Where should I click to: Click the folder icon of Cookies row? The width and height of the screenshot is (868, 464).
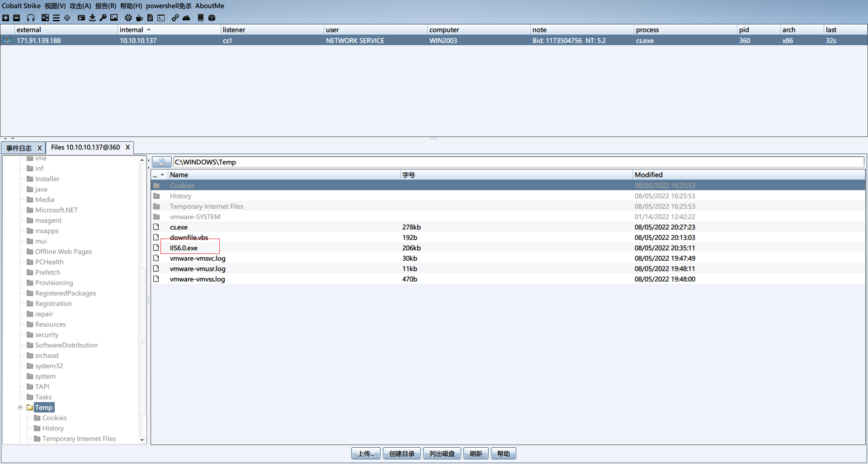point(156,186)
